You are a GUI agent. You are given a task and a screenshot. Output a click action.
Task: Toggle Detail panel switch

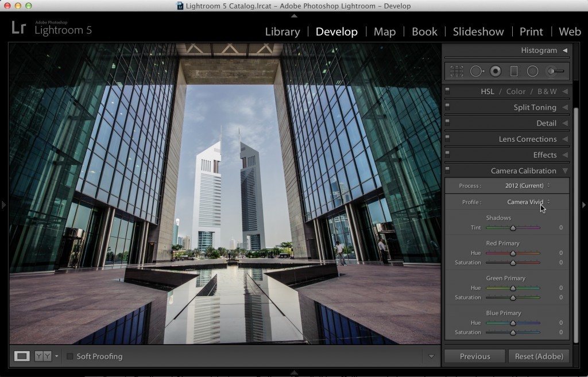447,122
